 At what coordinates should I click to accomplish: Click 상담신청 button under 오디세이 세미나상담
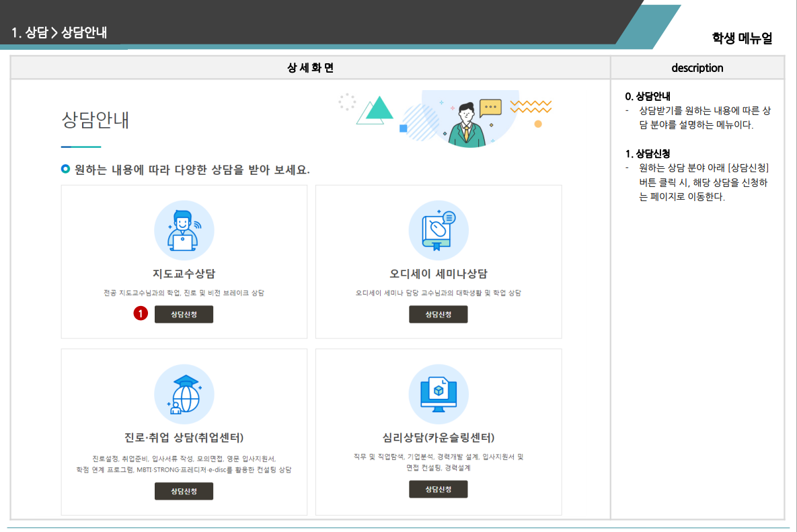point(438,314)
